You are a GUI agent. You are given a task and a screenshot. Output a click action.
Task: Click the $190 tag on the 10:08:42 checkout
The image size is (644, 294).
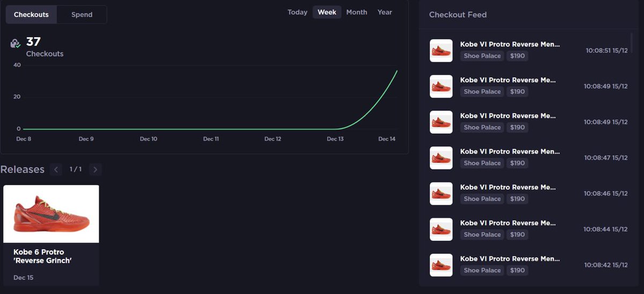(517, 270)
